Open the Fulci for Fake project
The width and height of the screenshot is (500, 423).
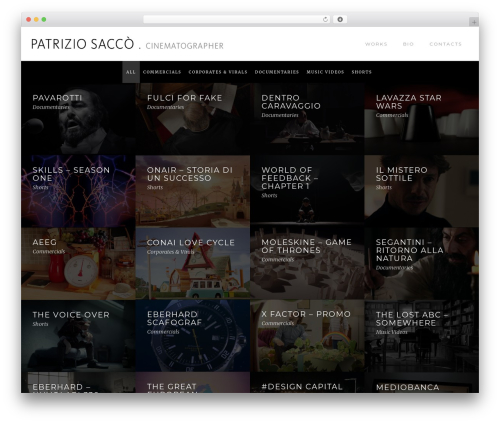click(x=193, y=119)
